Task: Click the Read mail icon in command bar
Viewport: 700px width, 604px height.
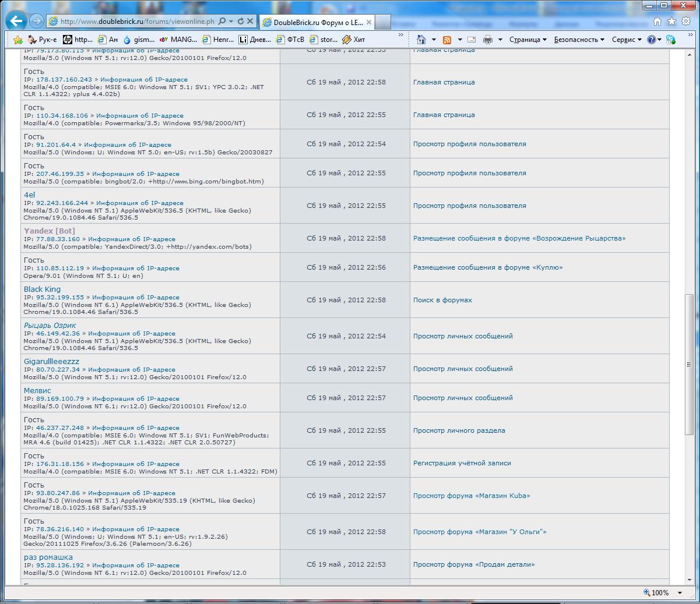Action: (472, 40)
